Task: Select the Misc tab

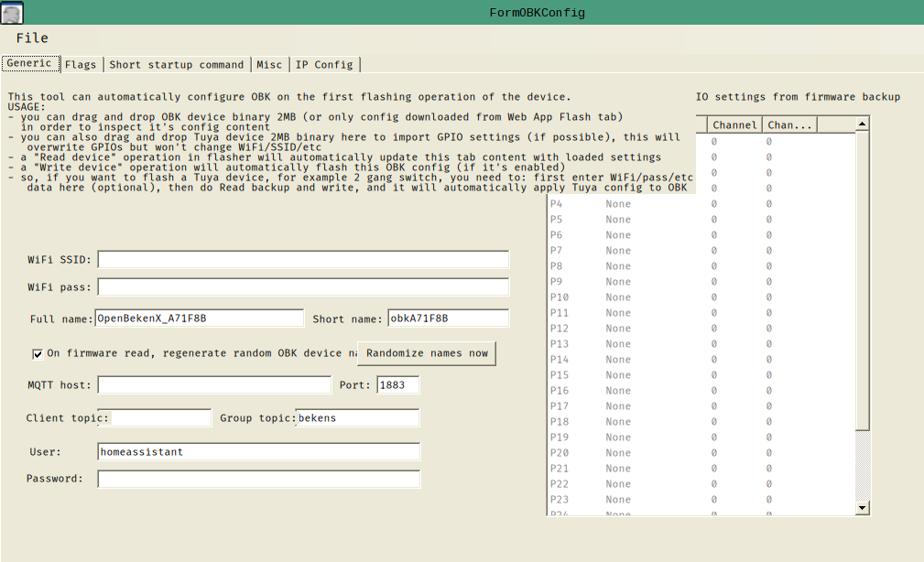Action: 269,65
